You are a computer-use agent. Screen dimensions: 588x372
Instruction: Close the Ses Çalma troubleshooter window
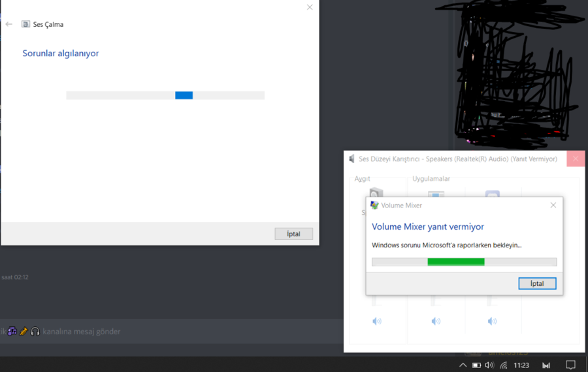point(310,7)
